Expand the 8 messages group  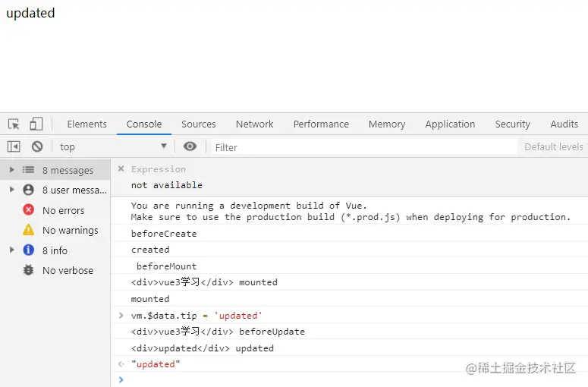(x=12, y=170)
